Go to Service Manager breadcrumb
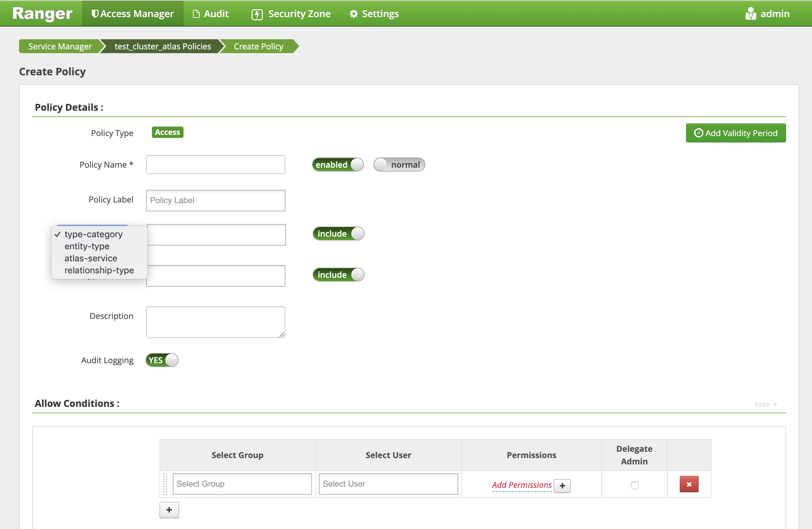This screenshot has width=812, height=529. point(60,47)
